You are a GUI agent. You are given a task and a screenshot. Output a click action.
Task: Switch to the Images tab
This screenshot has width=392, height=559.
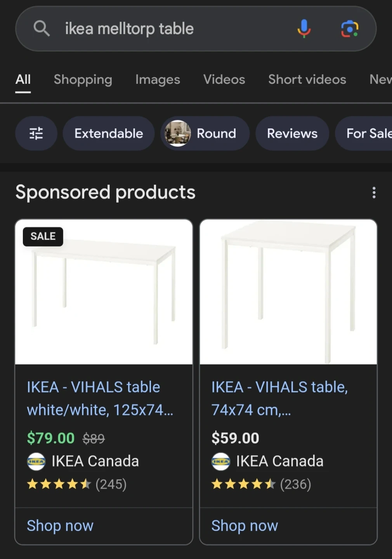[x=158, y=80]
